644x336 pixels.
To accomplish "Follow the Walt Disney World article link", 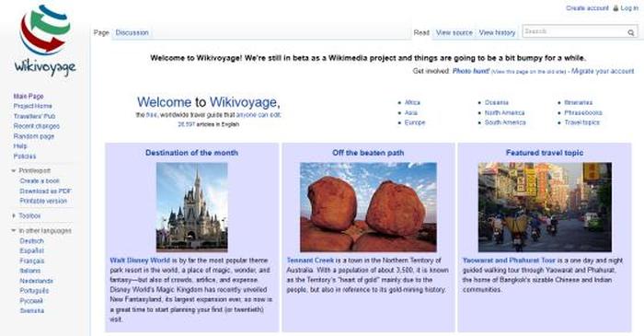I will 140,260.
